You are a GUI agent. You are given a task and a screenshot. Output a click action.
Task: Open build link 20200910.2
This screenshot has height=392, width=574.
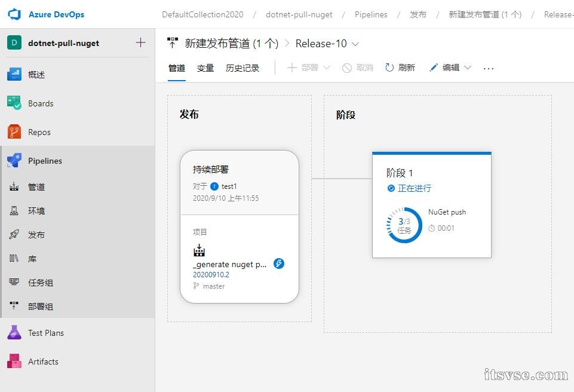(x=211, y=275)
